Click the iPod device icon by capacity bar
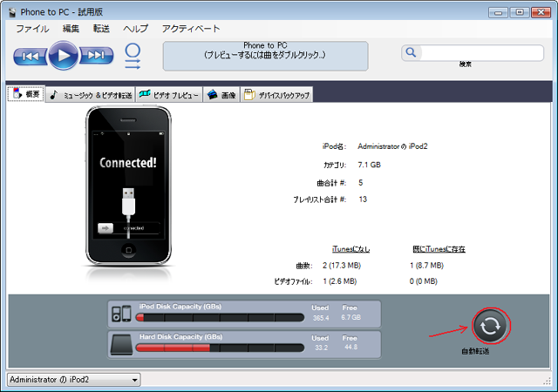The width and height of the screenshot is (558, 392). coord(122,314)
